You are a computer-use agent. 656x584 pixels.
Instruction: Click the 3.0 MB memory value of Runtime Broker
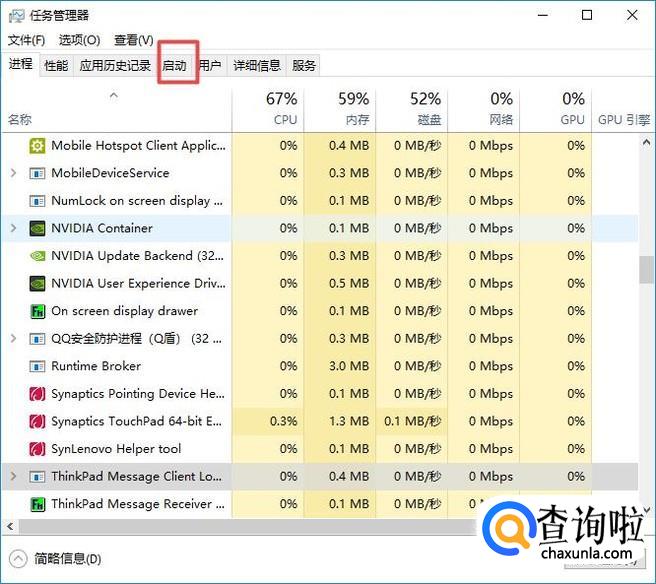click(349, 366)
